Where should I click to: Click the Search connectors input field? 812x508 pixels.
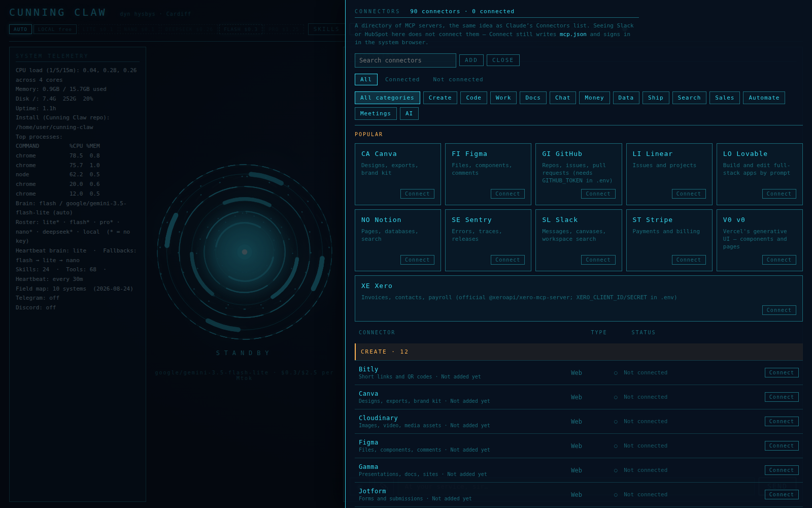click(x=405, y=60)
